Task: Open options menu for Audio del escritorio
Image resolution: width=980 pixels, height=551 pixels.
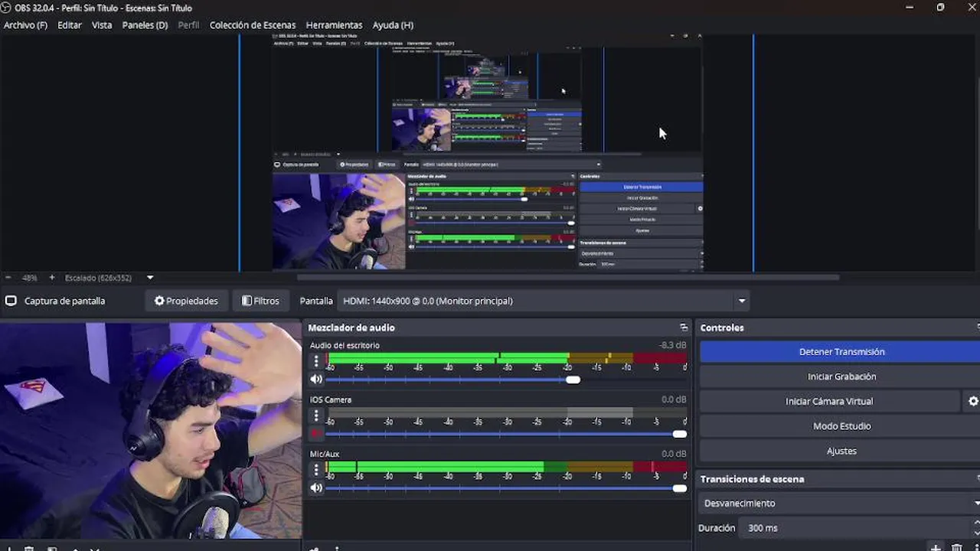Action: tap(316, 362)
